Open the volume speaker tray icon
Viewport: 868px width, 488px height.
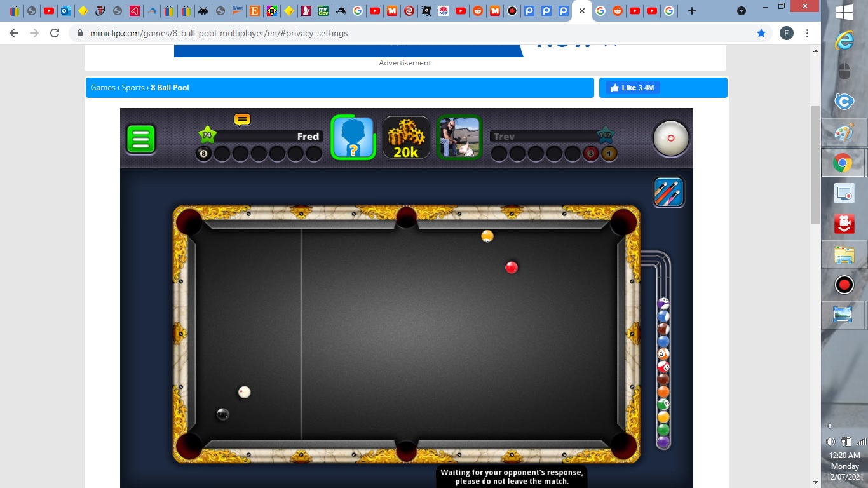pyautogui.click(x=831, y=442)
